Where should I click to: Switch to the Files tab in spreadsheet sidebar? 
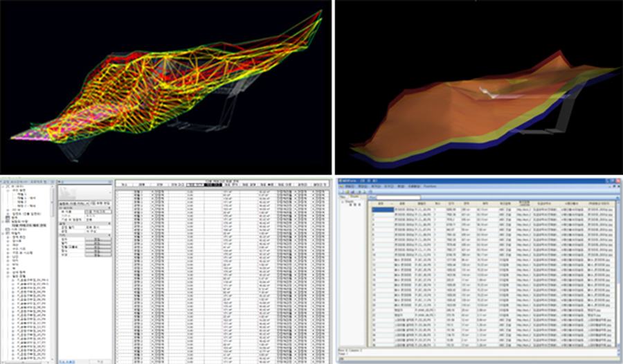coord(343,197)
